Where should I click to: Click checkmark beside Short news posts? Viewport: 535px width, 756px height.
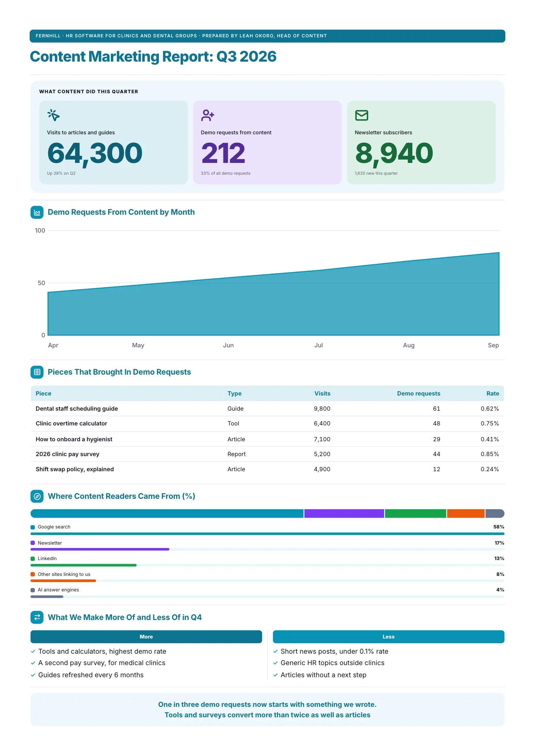point(276,651)
